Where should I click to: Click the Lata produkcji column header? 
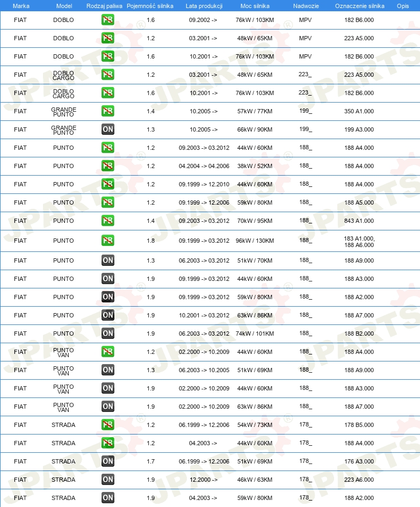tap(204, 6)
